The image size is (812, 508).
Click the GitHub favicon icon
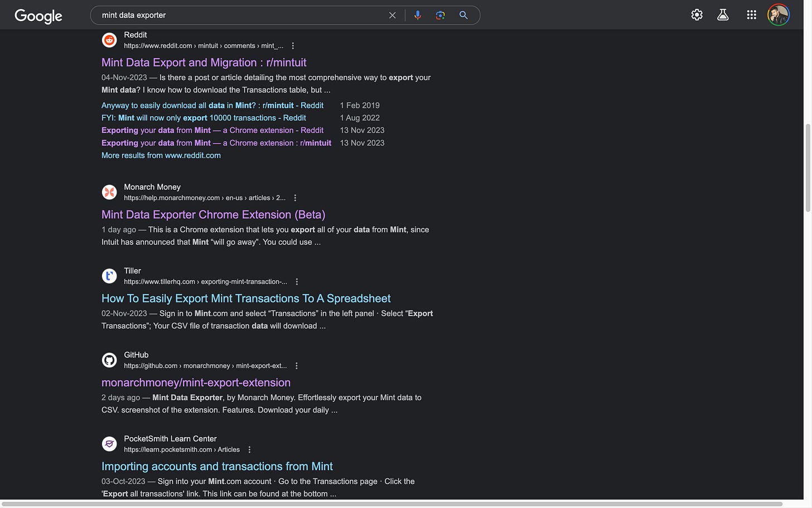[x=109, y=360]
